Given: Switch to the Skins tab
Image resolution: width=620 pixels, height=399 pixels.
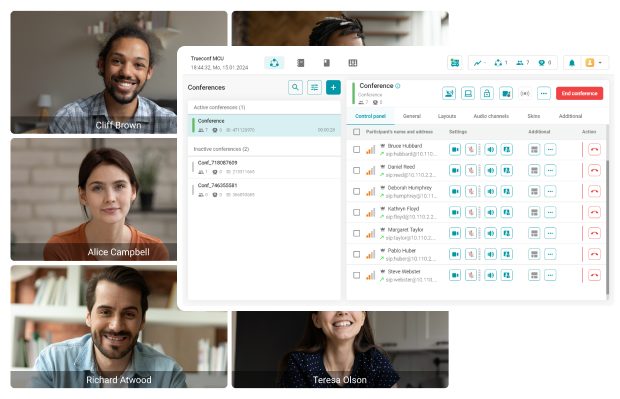Looking at the screenshot, I should pyautogui.click(x=533, y=116).
